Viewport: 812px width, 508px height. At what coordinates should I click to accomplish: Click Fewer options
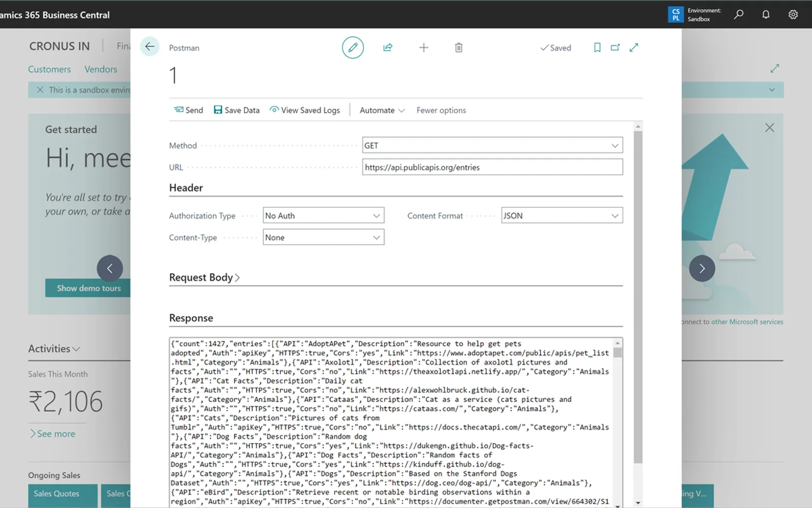[441, 110]
